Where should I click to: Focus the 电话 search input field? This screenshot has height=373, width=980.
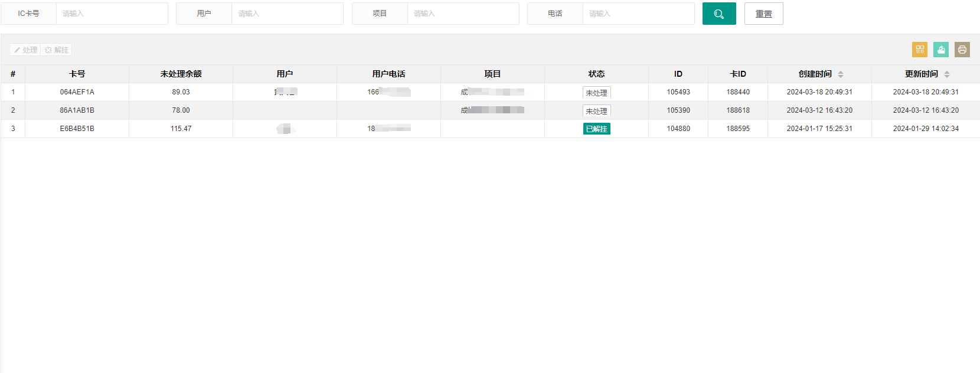639,14
